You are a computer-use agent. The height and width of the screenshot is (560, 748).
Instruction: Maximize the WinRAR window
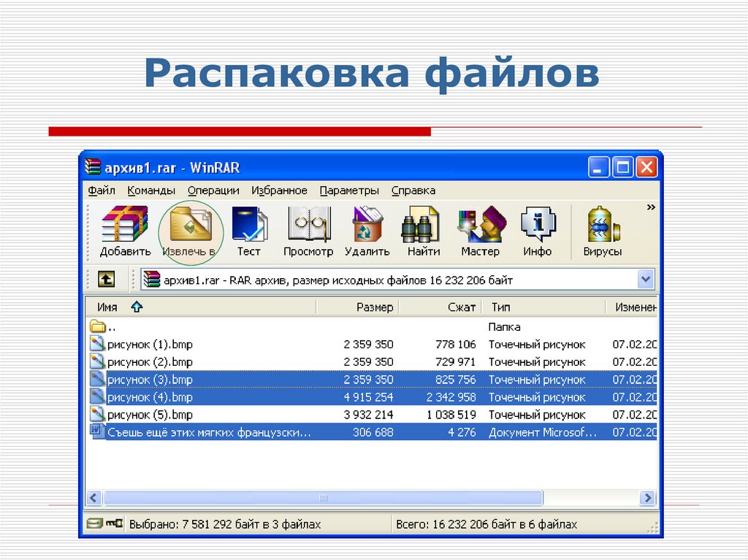tap(622, 167)
